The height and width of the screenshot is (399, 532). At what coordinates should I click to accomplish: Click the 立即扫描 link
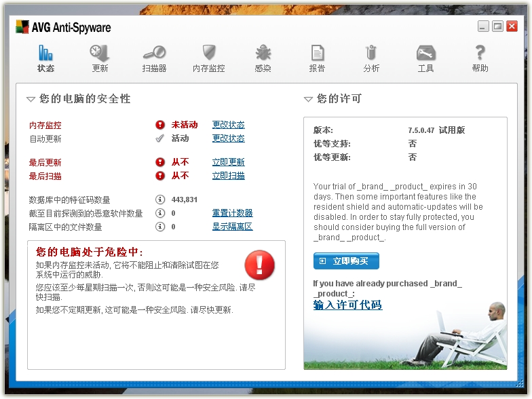pyautogui.click(x=228, y=176)
